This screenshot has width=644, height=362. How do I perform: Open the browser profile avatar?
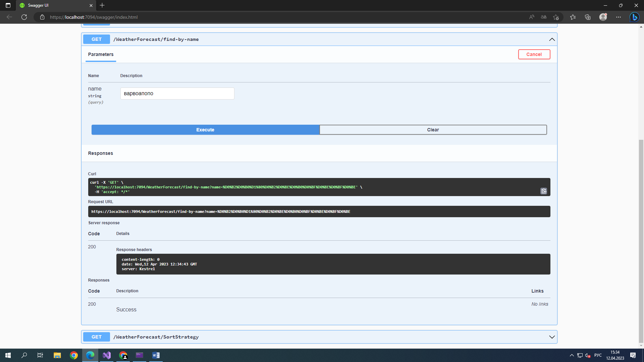603,17
